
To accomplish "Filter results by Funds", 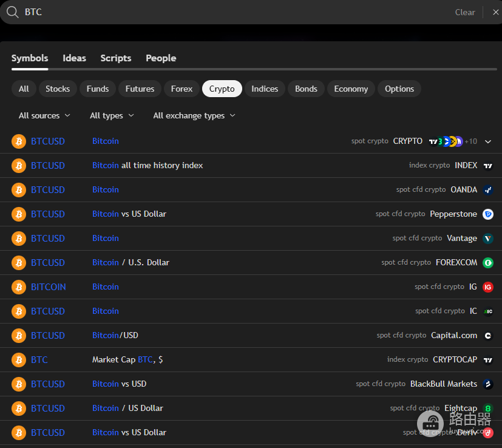I will [98, 89].
